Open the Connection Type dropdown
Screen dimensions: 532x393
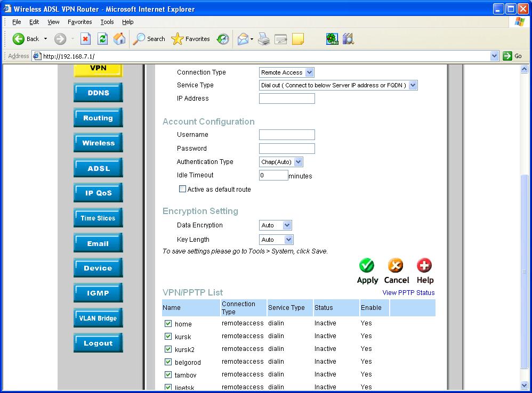(x=287, y=72)
